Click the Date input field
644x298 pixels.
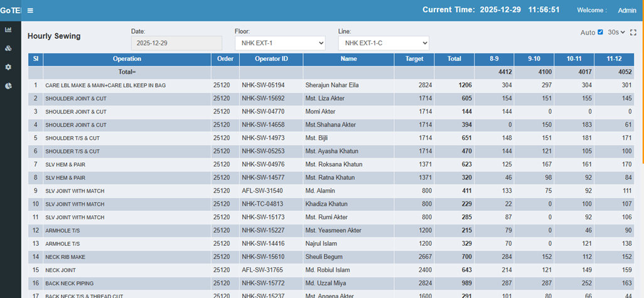click(176, 43)
